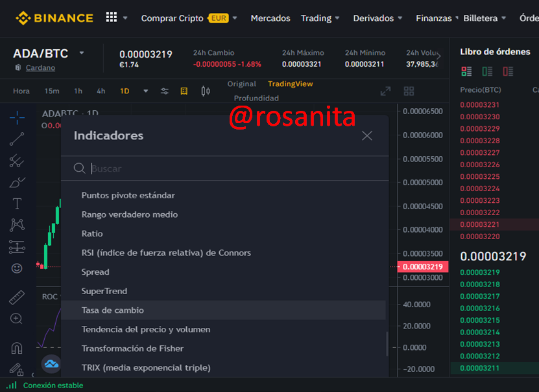Click the blue TradingView cloud logo

[51, 364]
